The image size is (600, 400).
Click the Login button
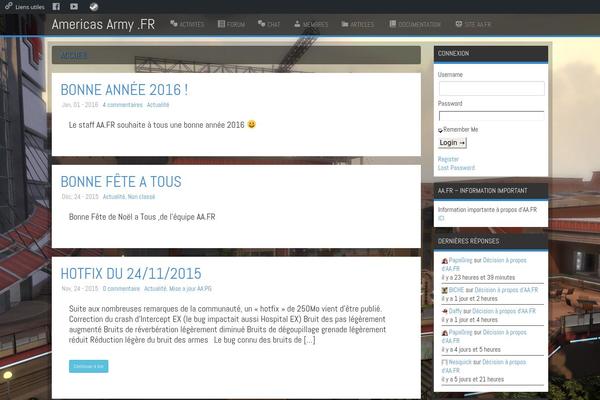[x=452, y=143]
